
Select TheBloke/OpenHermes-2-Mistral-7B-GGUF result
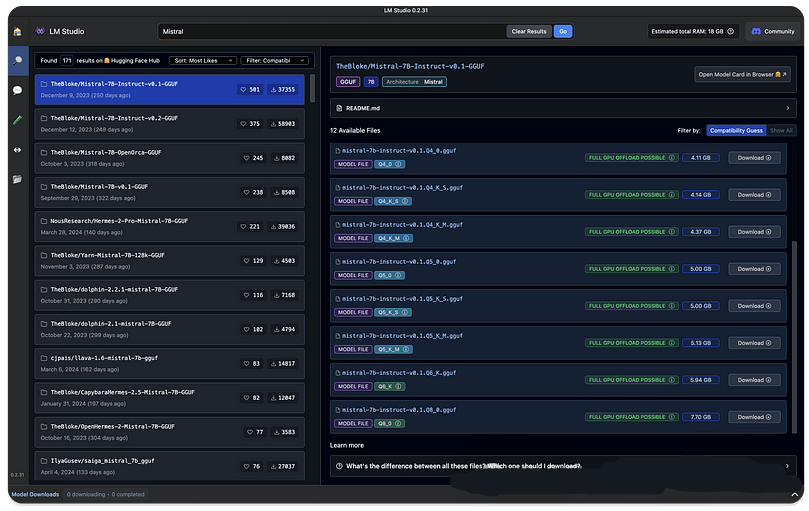point(169,432)
